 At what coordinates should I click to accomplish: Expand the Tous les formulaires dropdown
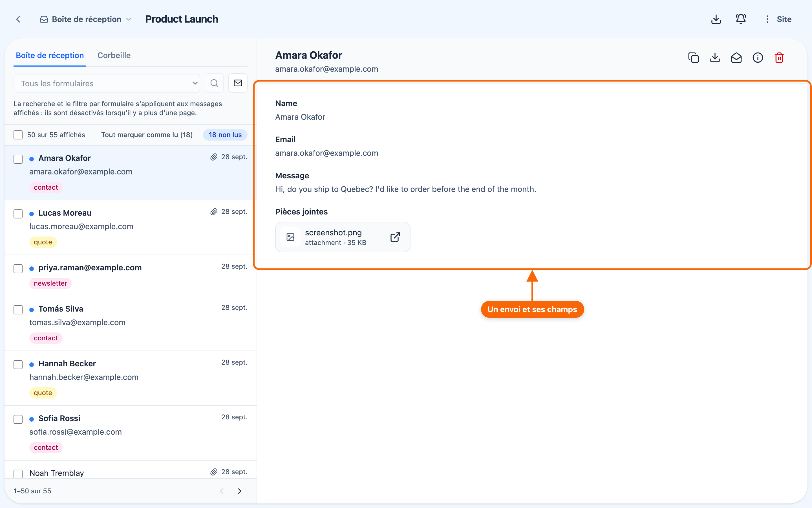point(107,83)
